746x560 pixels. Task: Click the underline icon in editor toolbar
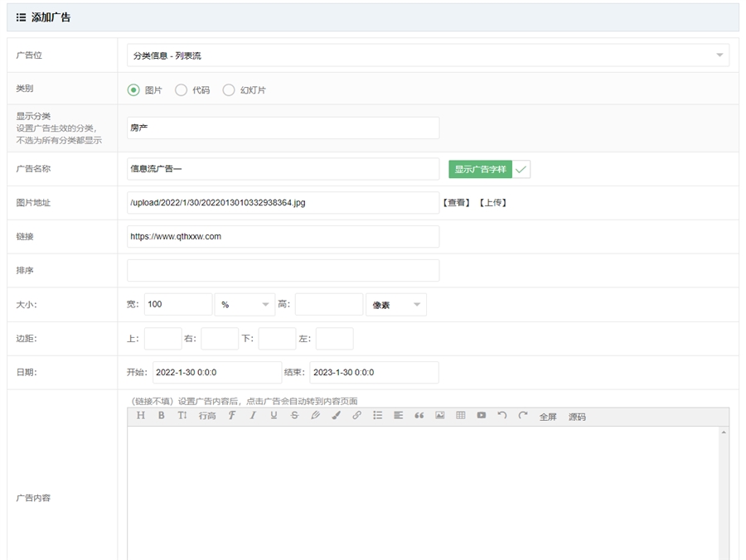[x=274, y=416]
